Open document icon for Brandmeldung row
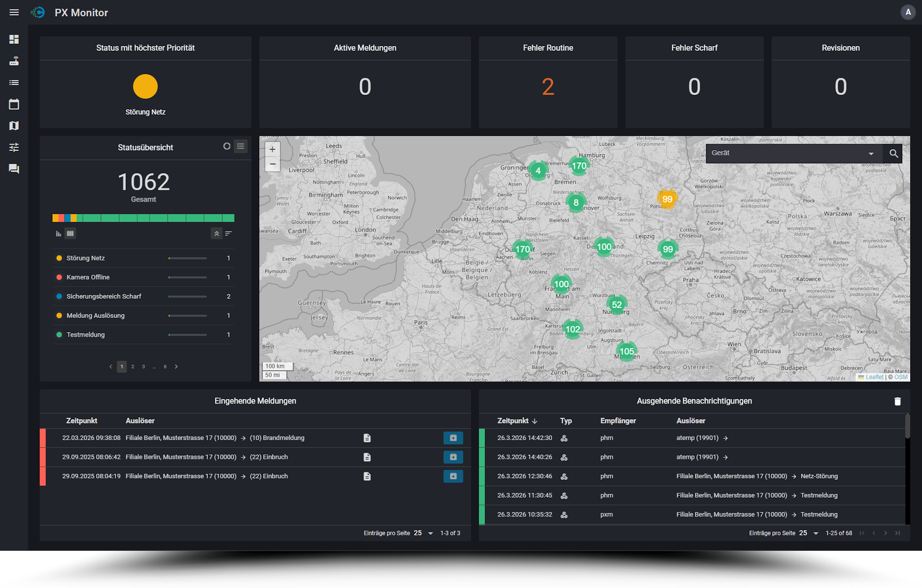Screen dimensions: 922x588 coord(367,438)
